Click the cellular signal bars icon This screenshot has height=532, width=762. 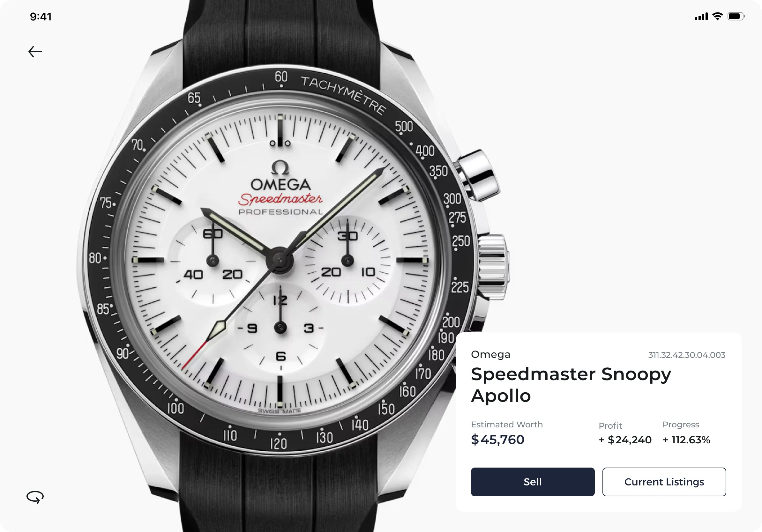tap(701, 16)
